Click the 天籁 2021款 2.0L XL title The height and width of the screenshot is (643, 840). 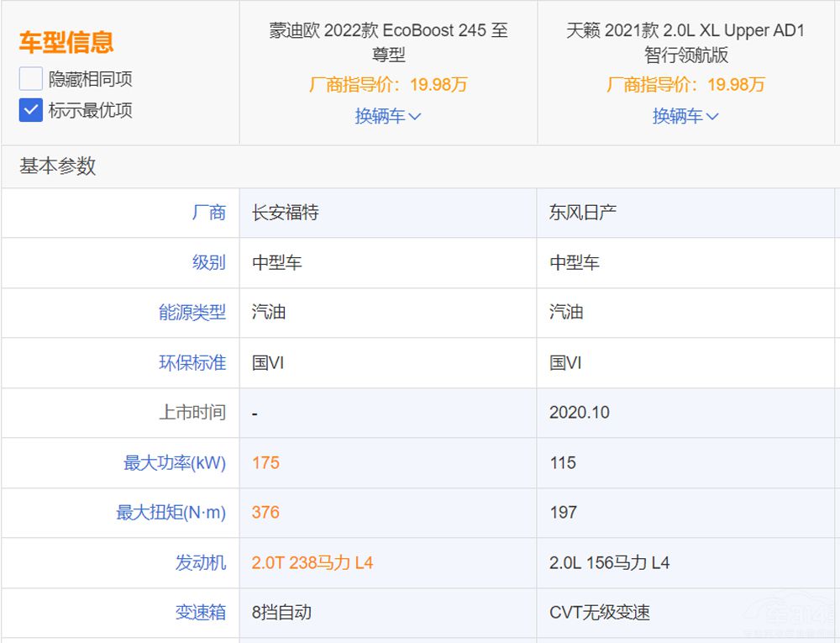click(x=685, y=43)
